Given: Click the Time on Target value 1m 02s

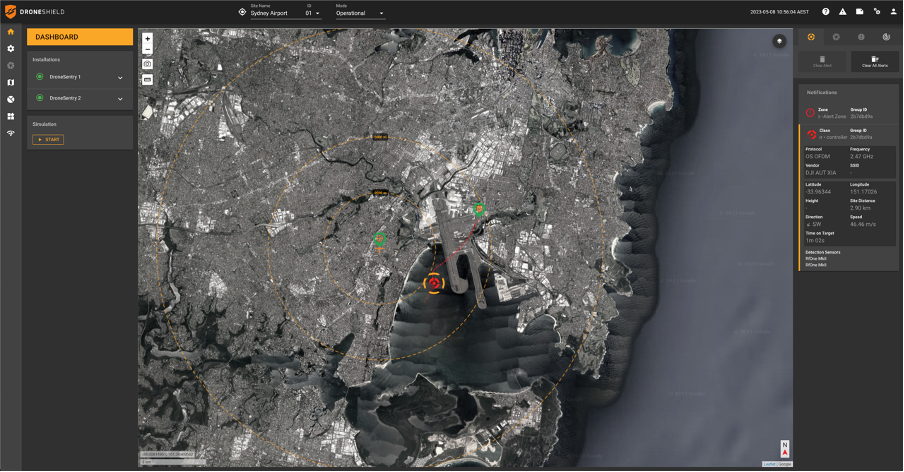Looking at the screenshot, I should click(815, 240).
